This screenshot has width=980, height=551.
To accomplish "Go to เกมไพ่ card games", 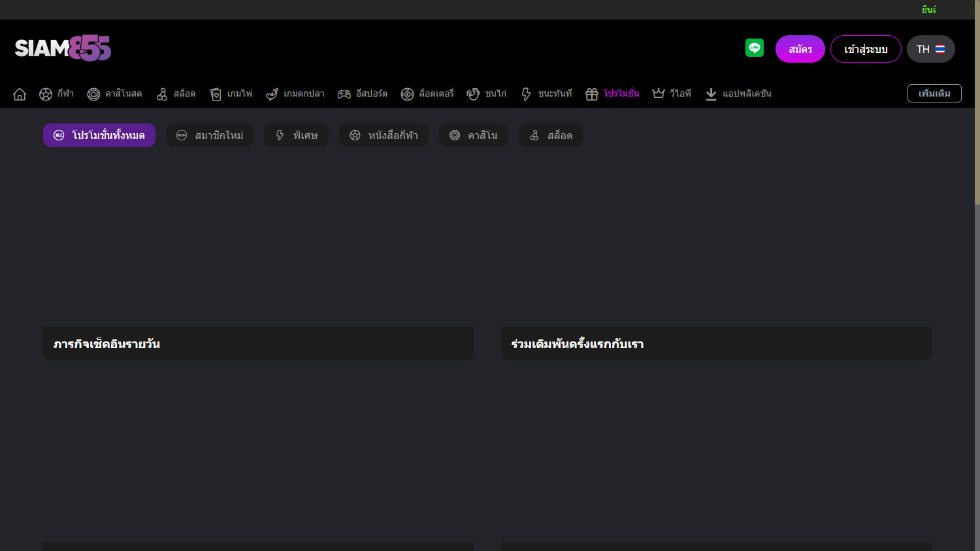I will [231, 94].
